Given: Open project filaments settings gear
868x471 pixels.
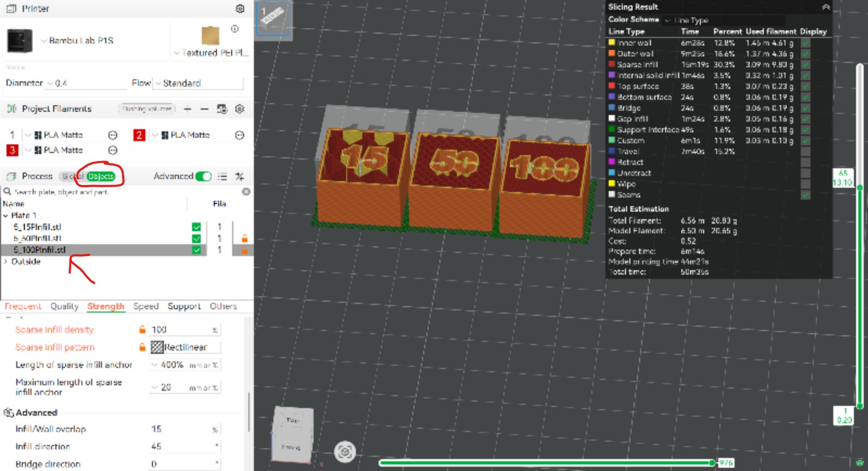Looking at the screenshot, I should pyautogui.click(x=240, y=109).
